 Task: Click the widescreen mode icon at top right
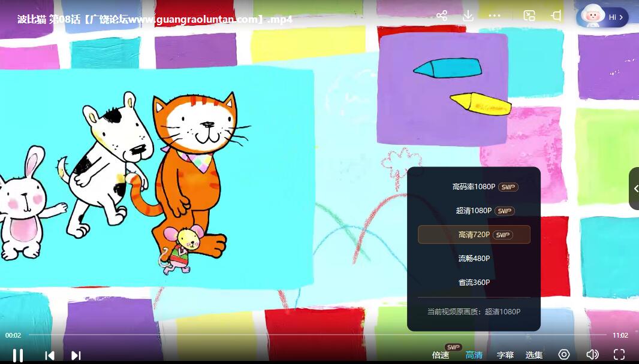tap(556, 16)
